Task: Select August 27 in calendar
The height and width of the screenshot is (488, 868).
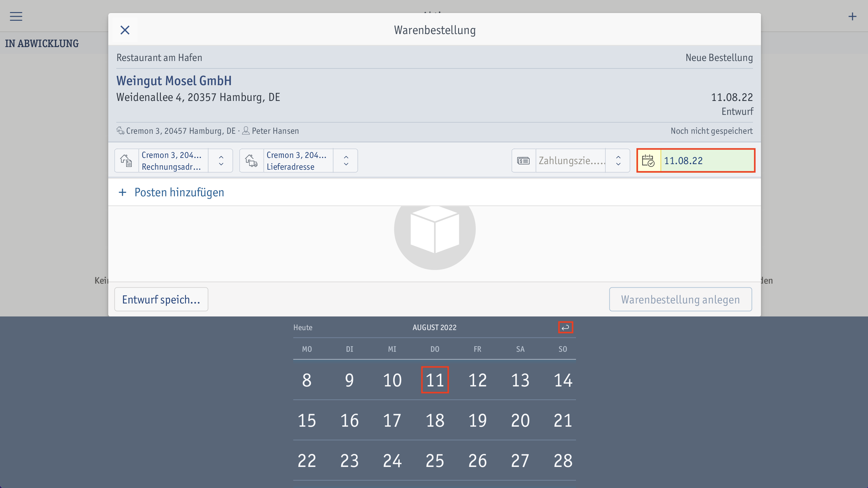Action: pos(520,460)
